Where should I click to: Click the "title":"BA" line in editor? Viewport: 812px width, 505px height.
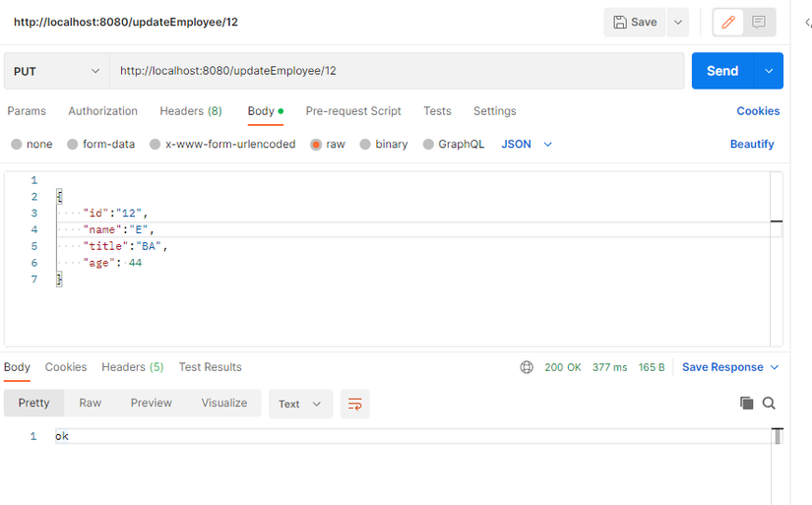click(x=125, y=246)
